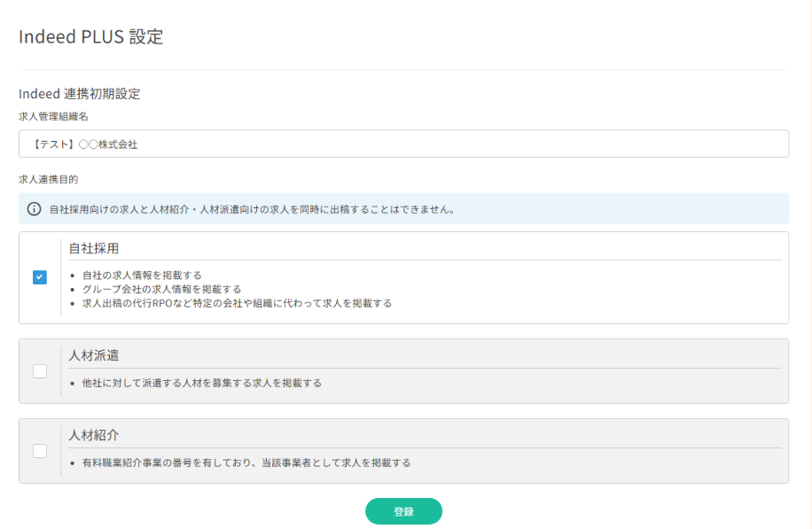Click the 求人連携目的 label

48,179
